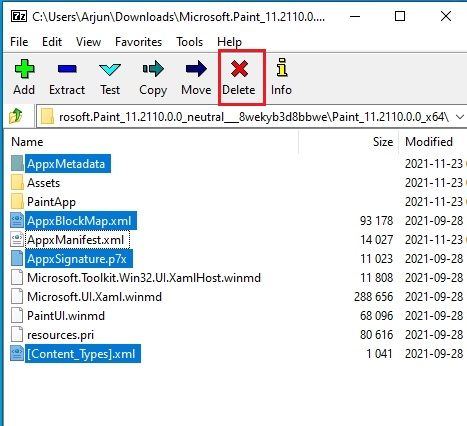
Task: Click the modified date of PaintApp folder
Action: (x=434, y=202)
